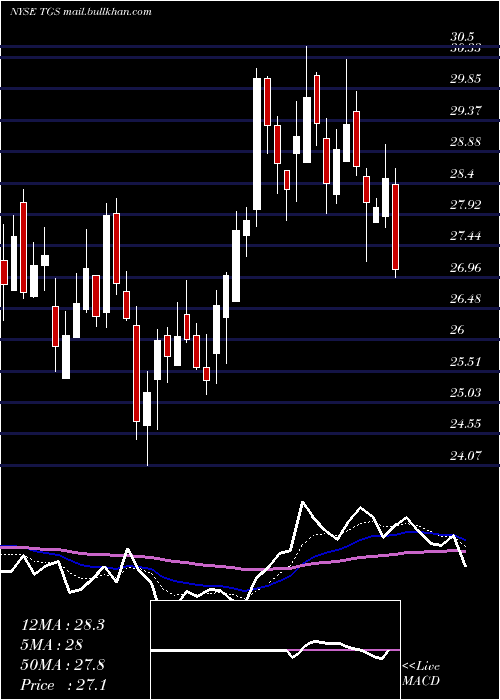Click the 5MA : 28 readout

[52, 645]
